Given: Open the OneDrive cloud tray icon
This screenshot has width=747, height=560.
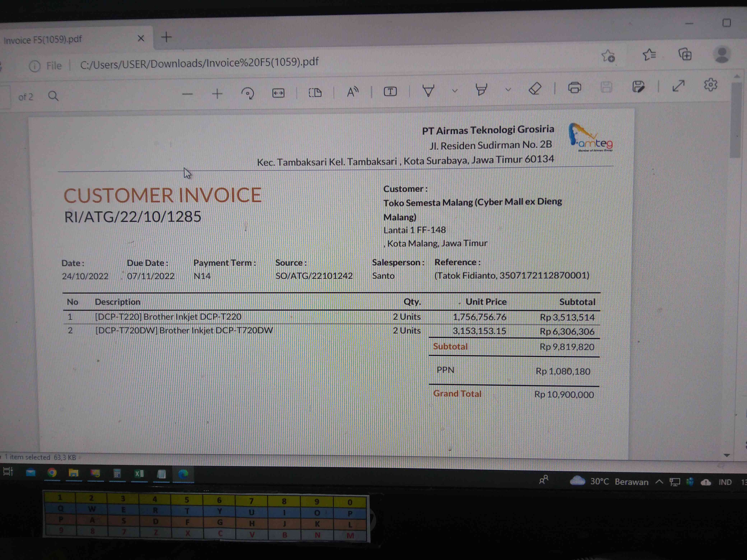Looking at the screenshot, I should pos(706,482).
